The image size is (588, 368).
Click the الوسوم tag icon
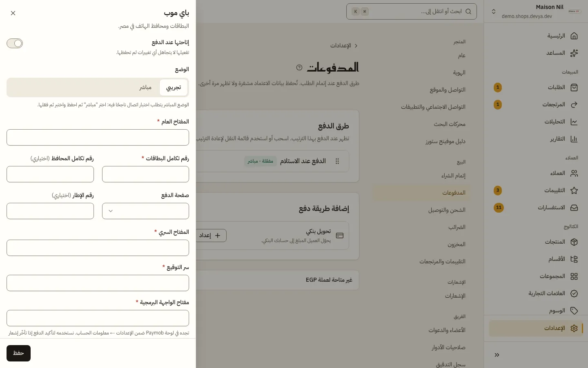point(574,311)
